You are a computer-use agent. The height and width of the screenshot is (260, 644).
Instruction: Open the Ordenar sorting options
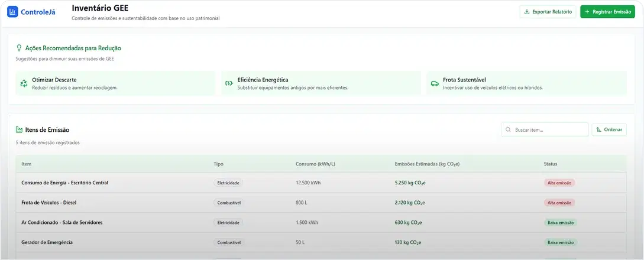609,129
